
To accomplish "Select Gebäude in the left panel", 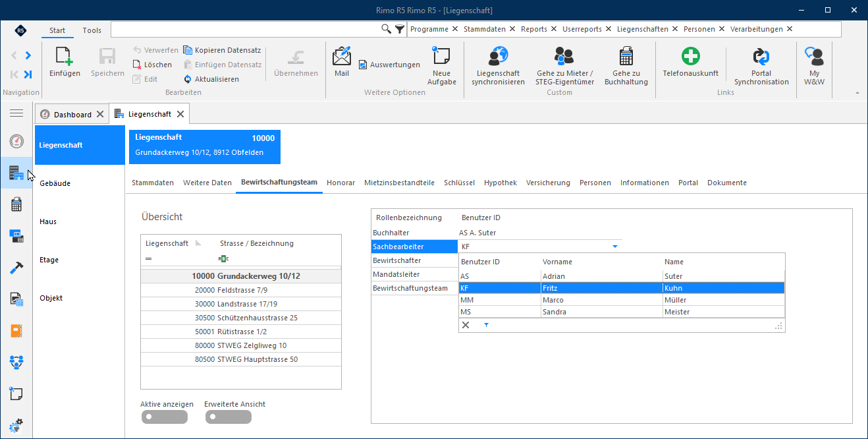I will click(x=80, y=183).
